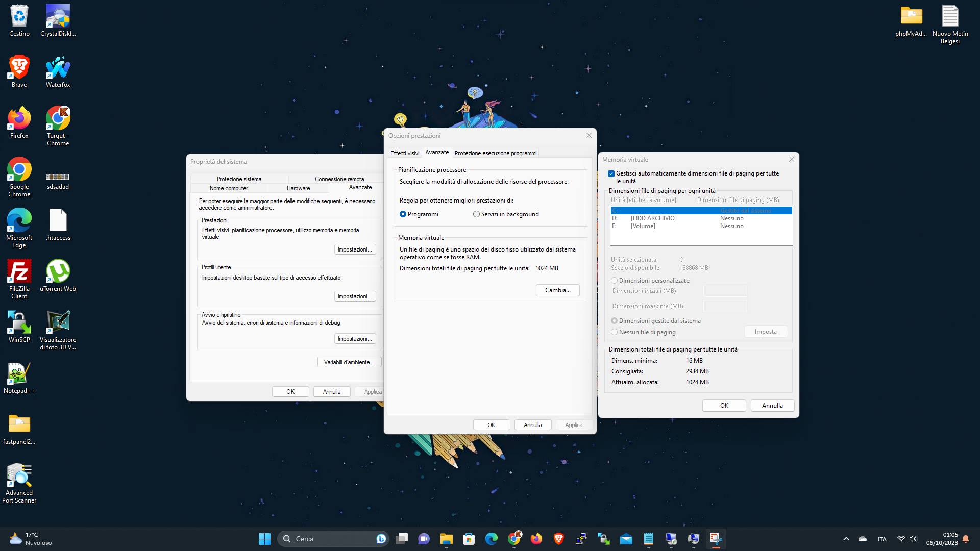The image size is (980, 551).
Task: Open CrystalDiskInfo from the desktop
Action: click(x=58, y=15)
